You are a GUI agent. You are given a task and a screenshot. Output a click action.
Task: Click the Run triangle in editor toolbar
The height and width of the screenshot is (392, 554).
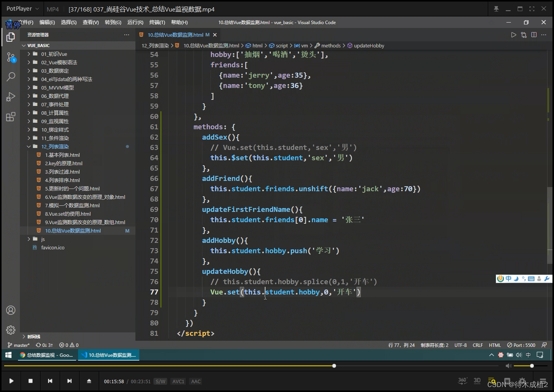(513, 35)
